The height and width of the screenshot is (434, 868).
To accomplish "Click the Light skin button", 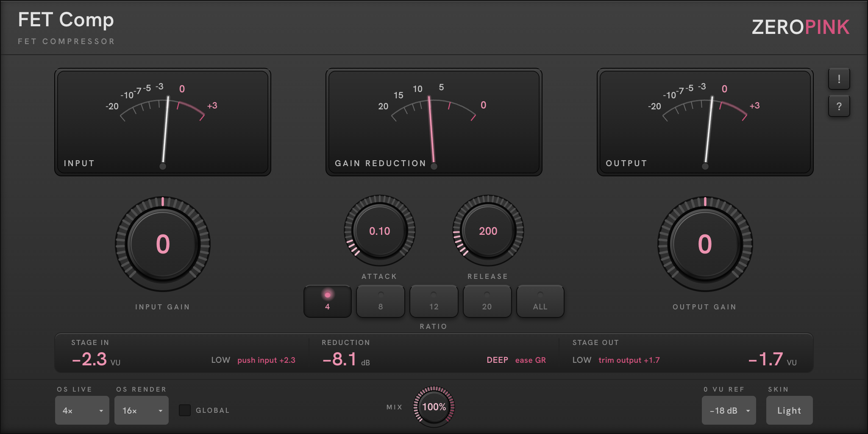I will coord(790,410).
